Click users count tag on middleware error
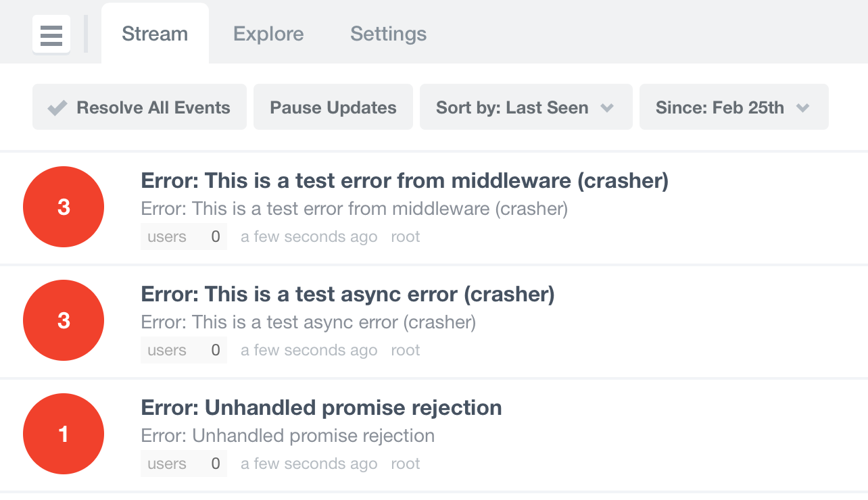The height and width of the screenshot is (500, 868). pos(184,236)
